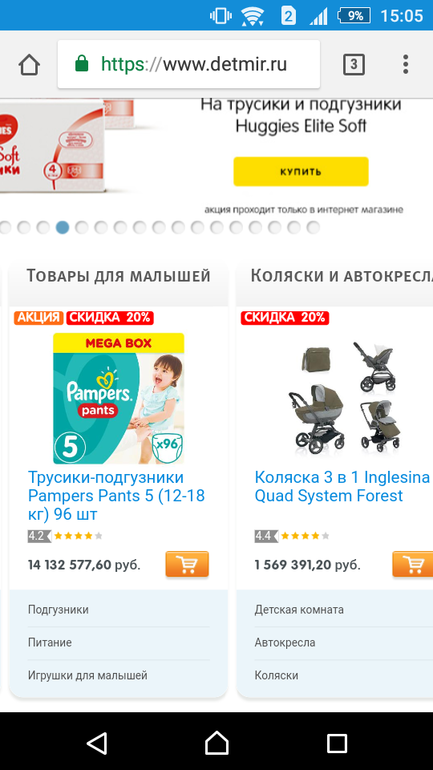
Task: Tap the browser home icon
Action: tap(29, 64)
